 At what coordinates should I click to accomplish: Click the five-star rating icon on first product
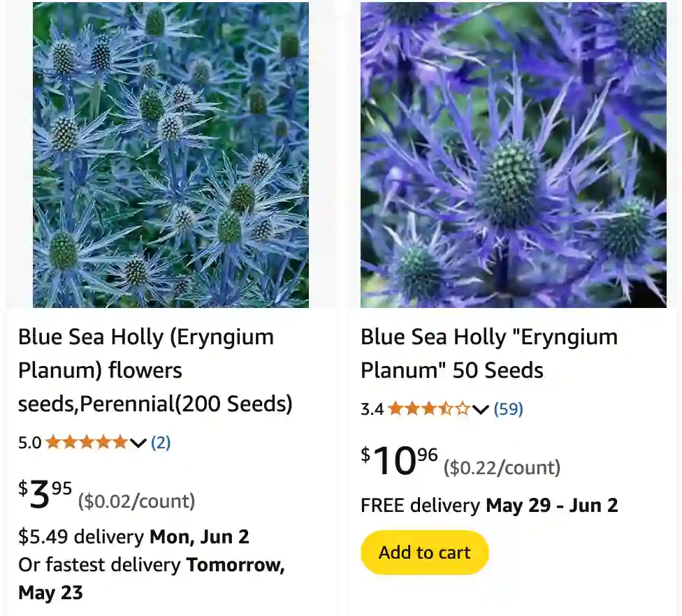(x=87, y=441)
